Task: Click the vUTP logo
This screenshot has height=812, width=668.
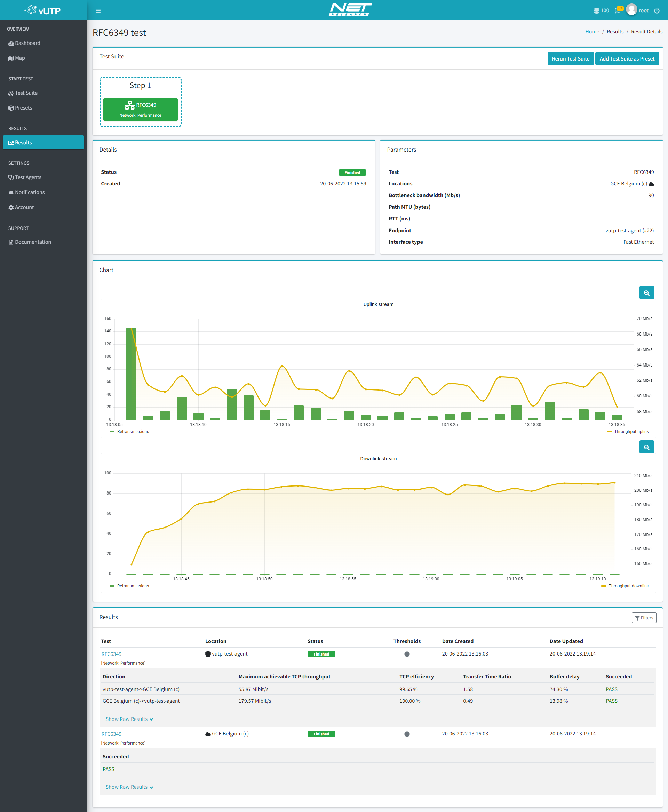Action: (43, 10)
